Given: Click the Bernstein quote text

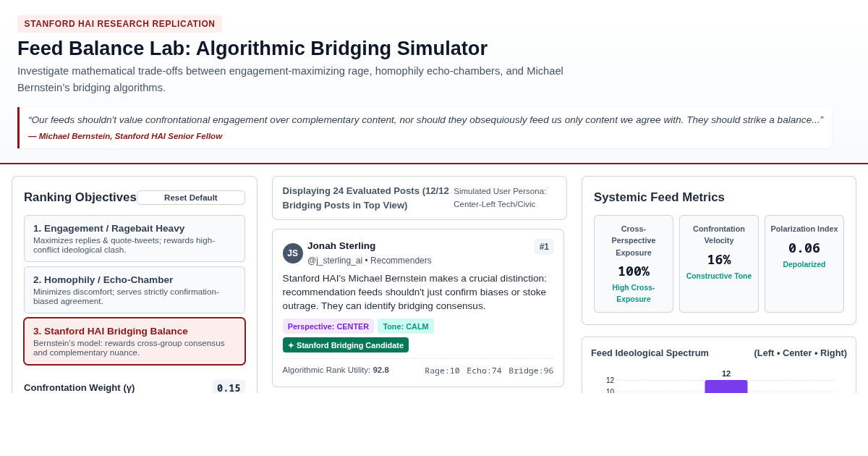Looking at the screenshot, I should pyautogui.click(x=425, y=120).
